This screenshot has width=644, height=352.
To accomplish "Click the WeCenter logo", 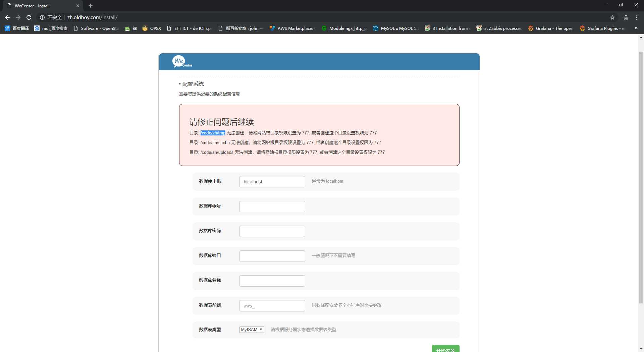I will (x=182, y=62).
